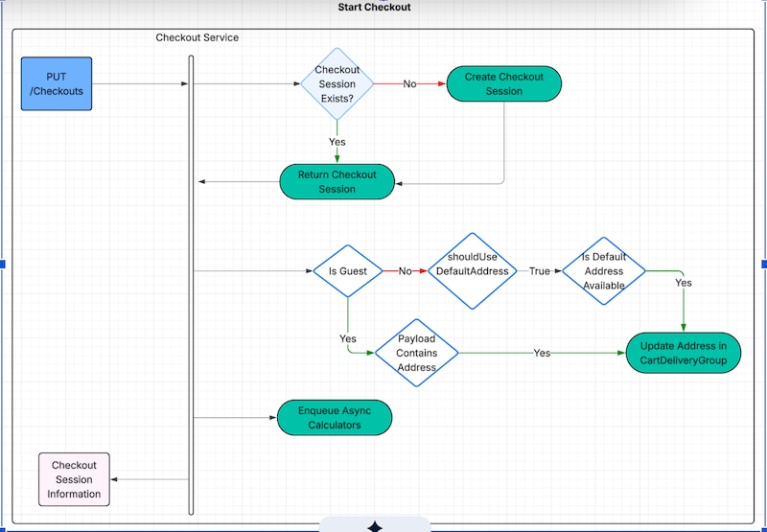Select the Payload Contains Address diamond
Image resolution: width=767 pixels, height=532 pixels.
coord(416,353)
